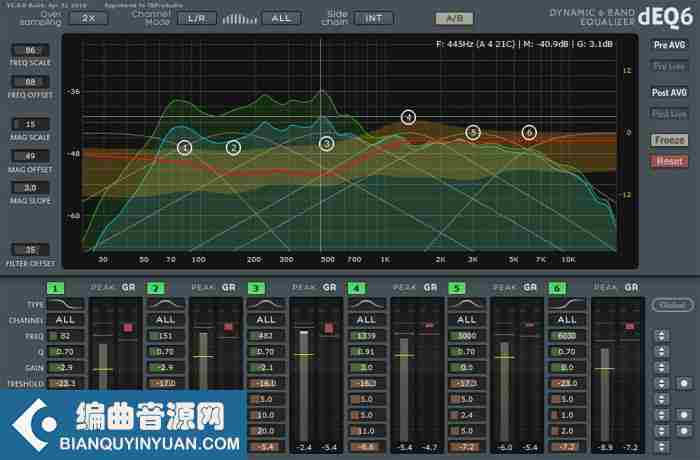Toggle the Pre AVG spectrum display
The height and width of the screenshot is (460, 700).
click(x=669, y=45)
